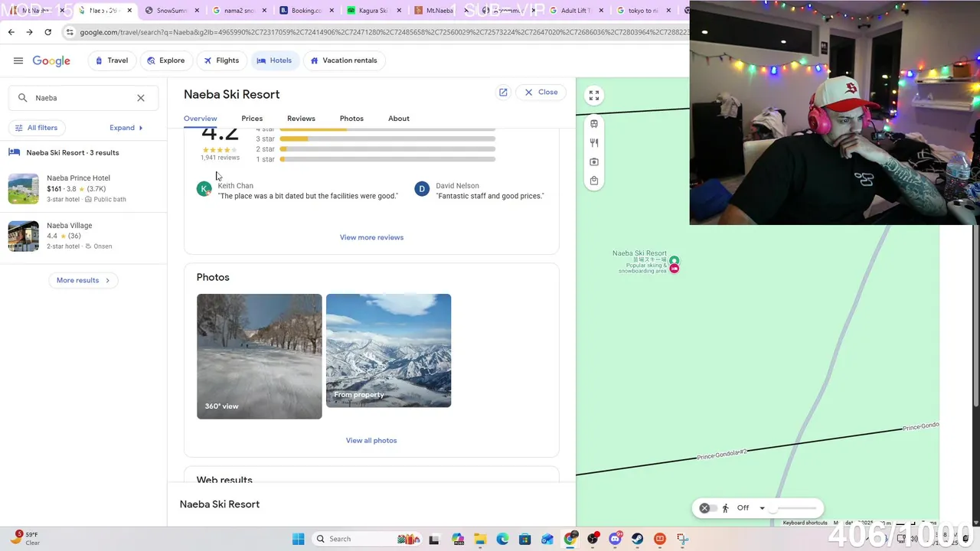980x551 pixels.
Task: Close the Naeba Ski Resort detail panel
Action: click(541, 92)
